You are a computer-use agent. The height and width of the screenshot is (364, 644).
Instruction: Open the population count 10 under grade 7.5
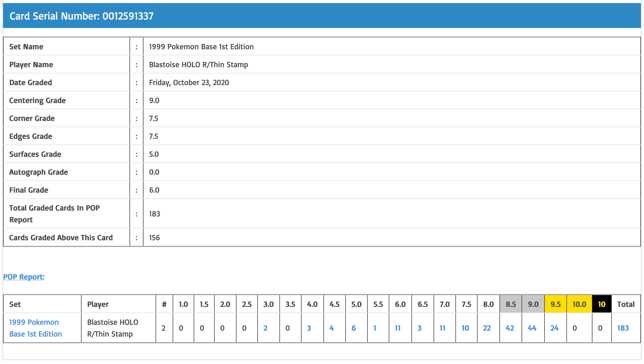(x=465, y=328)
